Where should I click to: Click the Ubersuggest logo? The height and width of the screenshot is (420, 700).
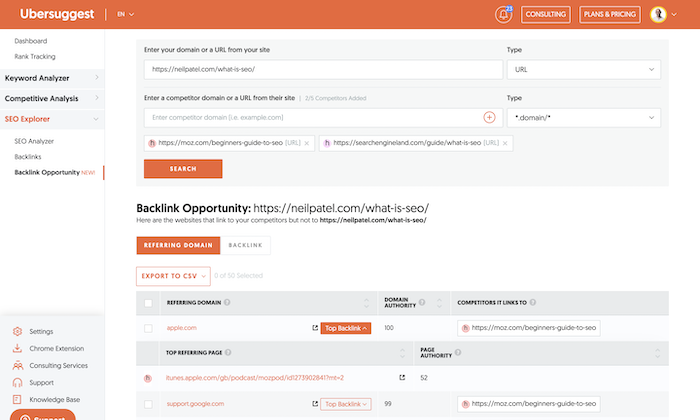click(x=57, y=14)
